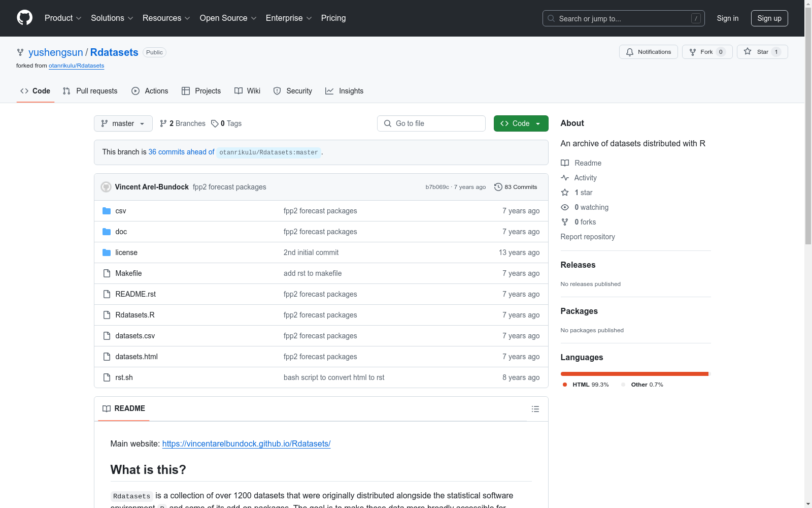This screenshot has width=812, height=508.
Task: Expand the Resources menu
Action: tap(166, 18)
